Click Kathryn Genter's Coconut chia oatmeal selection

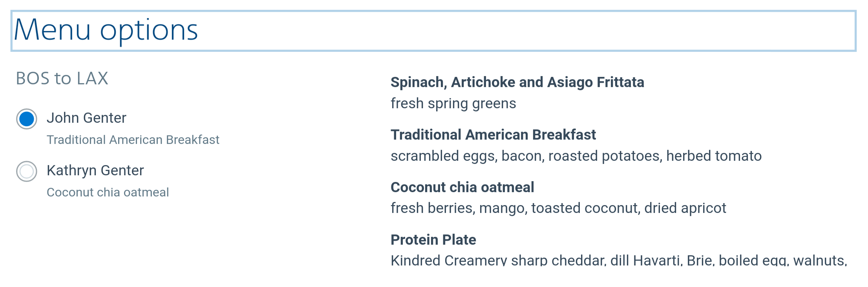click(x=108, y=193)
